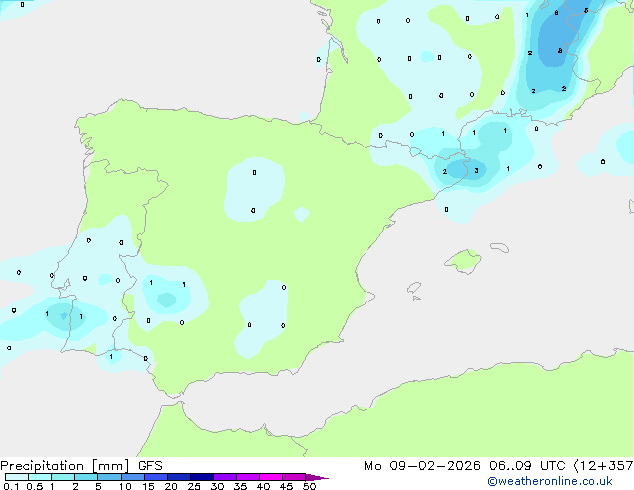
Task: Click the 'GFS' model label
Action: [x=150, y=466]
